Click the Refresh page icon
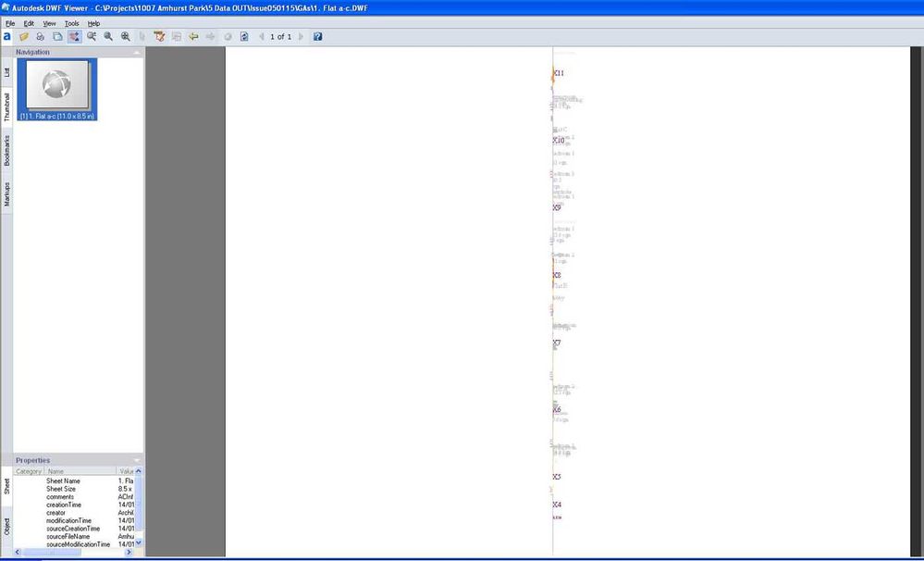The width and height of the screenshot is (924, 561). point(244,37)
